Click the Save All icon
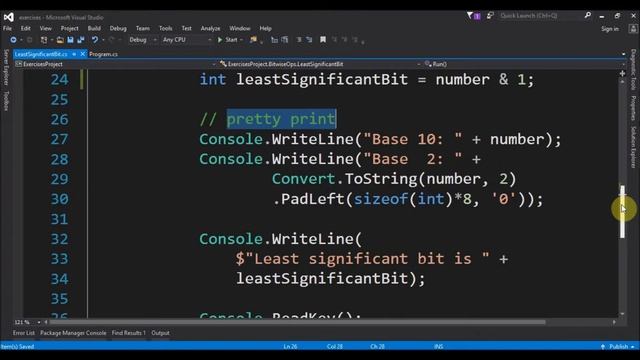640x360 pixels. [x=81, y=40]
